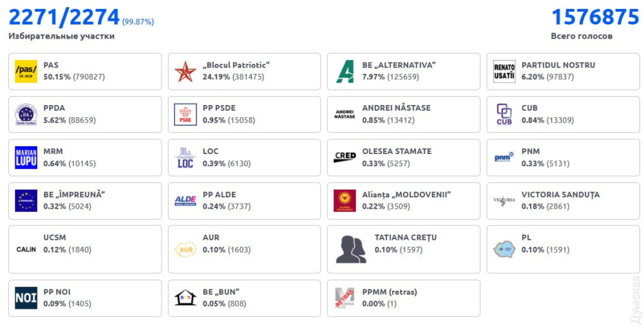Click the PSDE party logo
The height and width of the screenshot is (328, 644).
tap(185, 115)
